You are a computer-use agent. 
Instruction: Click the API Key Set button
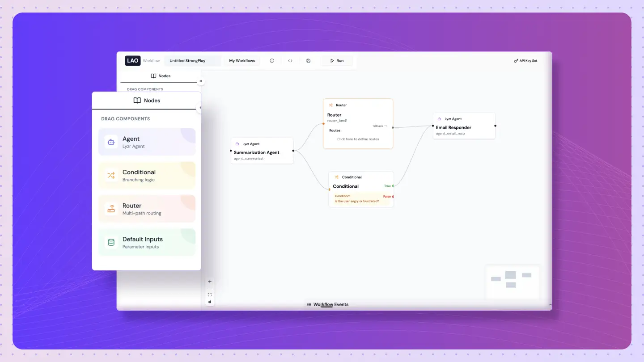(x=525, y=61)
